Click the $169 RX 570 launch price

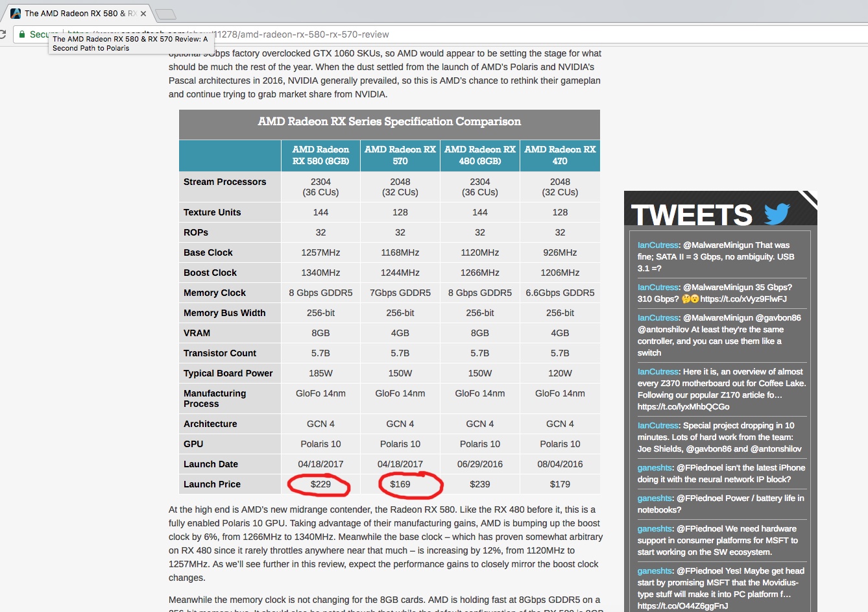click(x=400, y=484)
